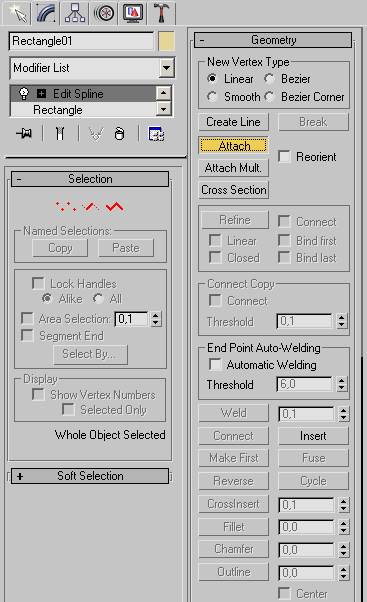The width and height of the screenshot is (367, 602).
Task: Select Spline sub-object level icon
Action: tap(115, 207)
